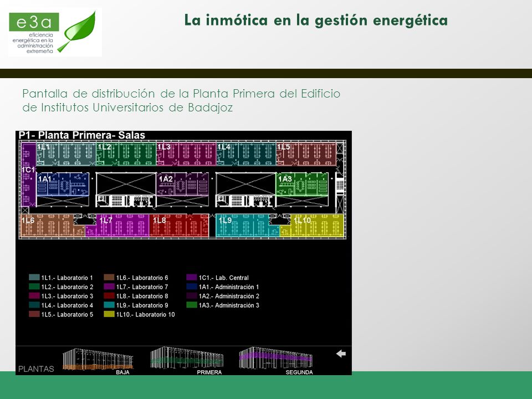The width and height of the screenshot is (532, 399).
Task: Click legend text '1L1.- Laboratorio 1'
Action: (x=67, y=278)
